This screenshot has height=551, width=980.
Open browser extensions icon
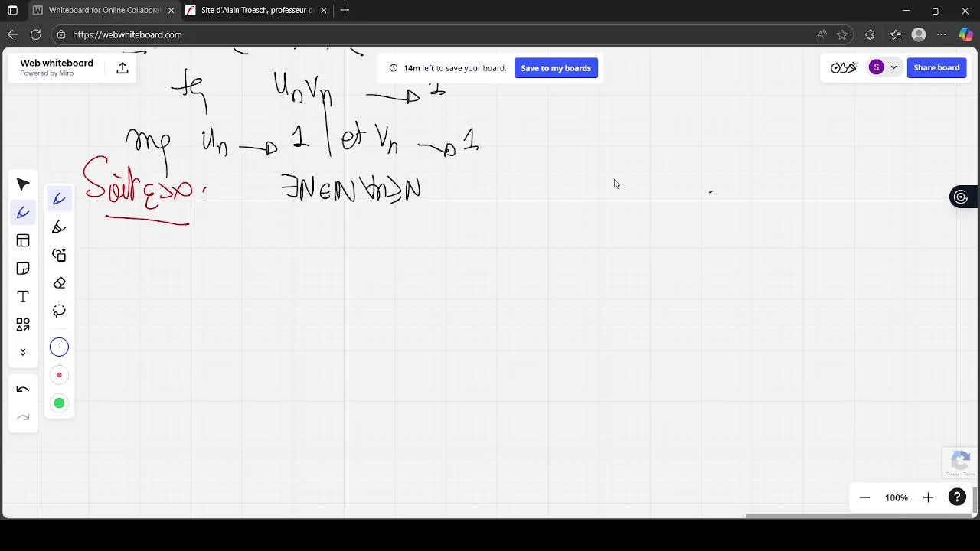(870, 34)
